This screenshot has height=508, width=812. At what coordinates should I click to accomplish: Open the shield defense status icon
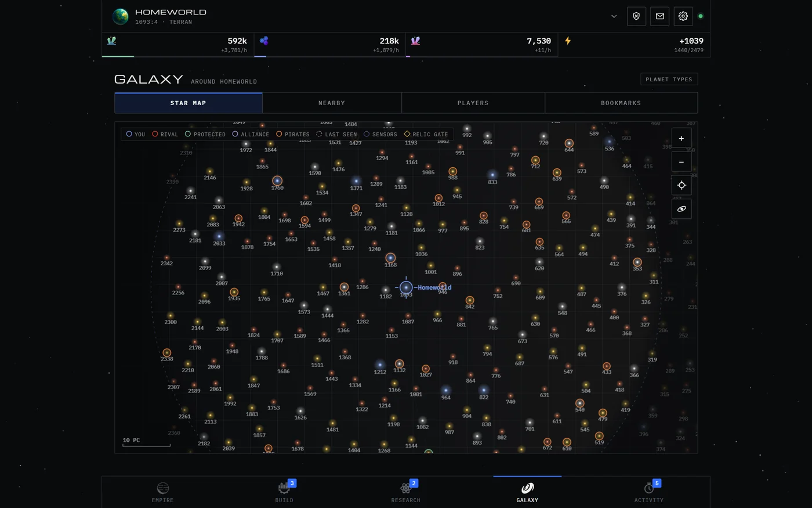(x=636, y=16)
